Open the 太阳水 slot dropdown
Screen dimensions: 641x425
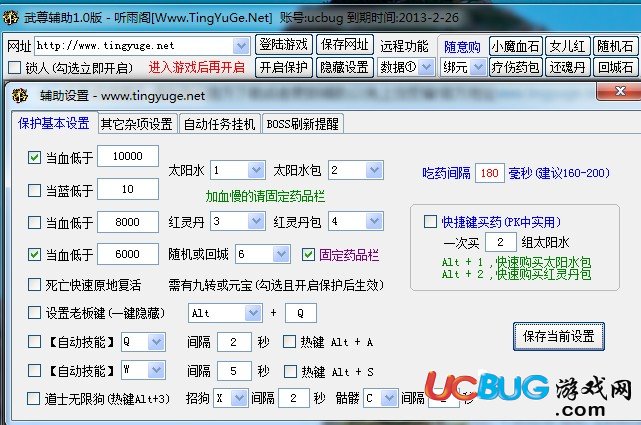click(x=256, y=170)
